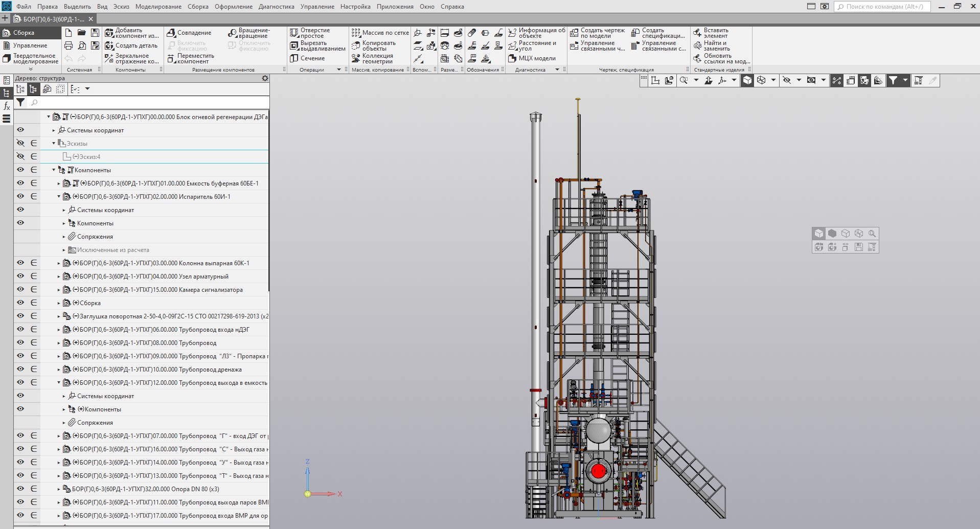The width and height of the screenshot is (980, 529).
Task: Hide Емкость буферная 60БЕ-1 with its eye icon
Action: coord(20,183)
